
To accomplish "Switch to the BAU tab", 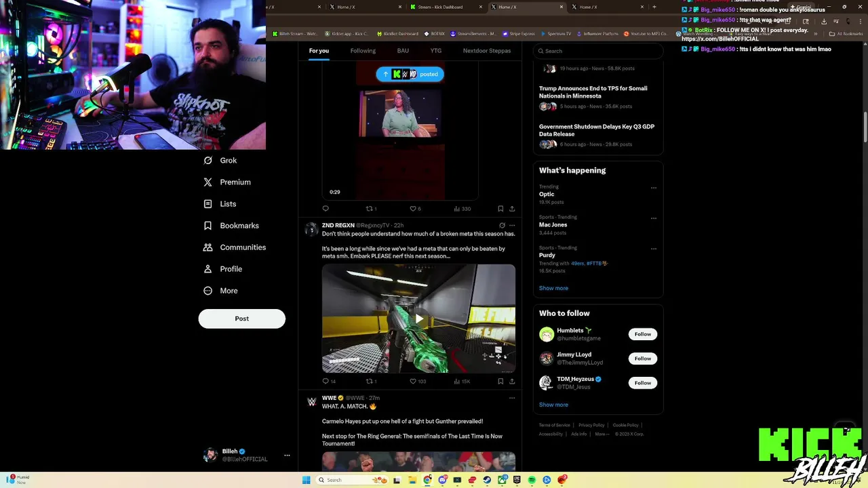I will [403, 51].
